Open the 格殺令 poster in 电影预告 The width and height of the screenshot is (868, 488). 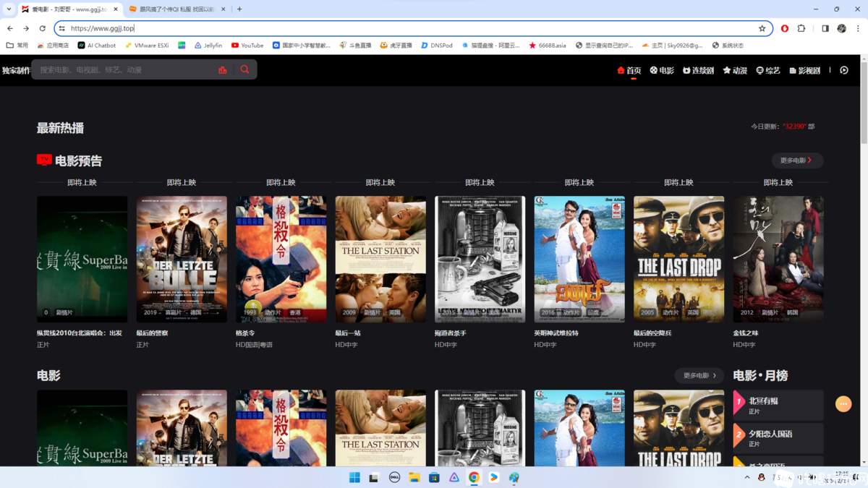pos(281,259)
